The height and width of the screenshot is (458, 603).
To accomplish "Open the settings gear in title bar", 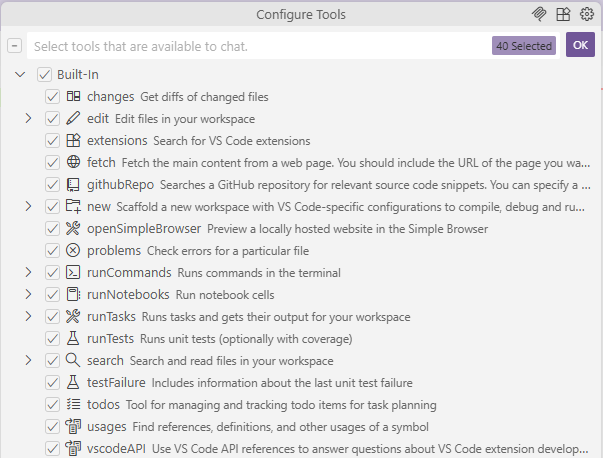I will 587,14.
